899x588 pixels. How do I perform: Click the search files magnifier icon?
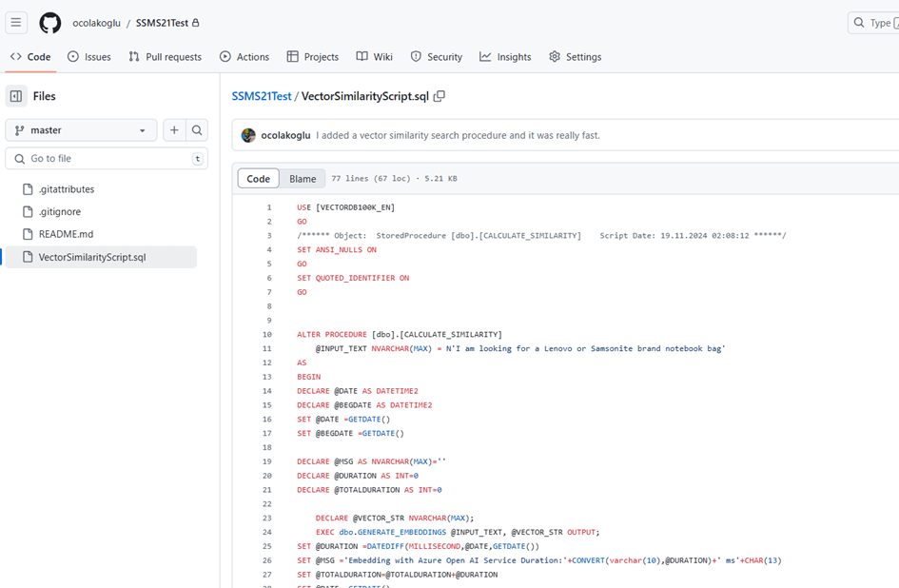click(x=197, y=130)
